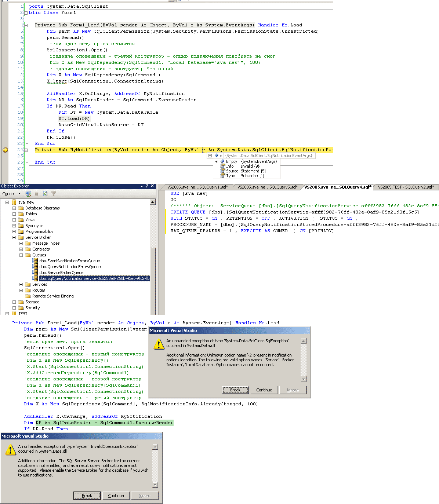This screenshot has height=504, width=439.
Task: Collapse the sva_new database node
Action: pyautogui.click(x=7, y=202)
